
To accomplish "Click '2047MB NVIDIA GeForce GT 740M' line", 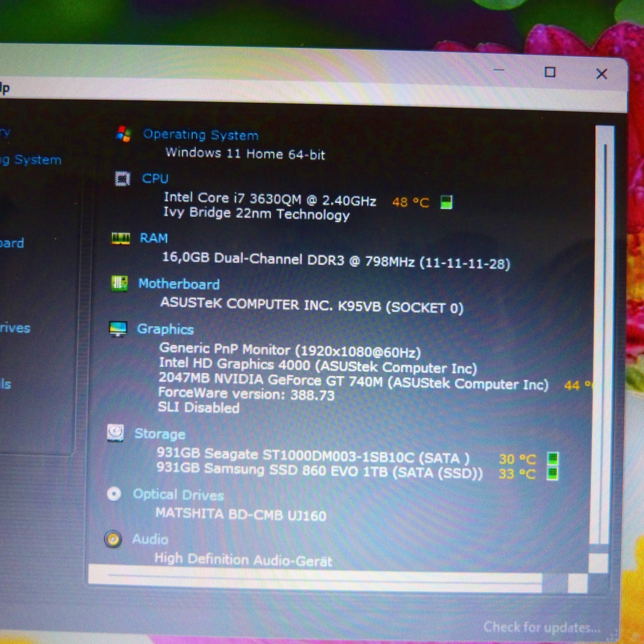I will 270,380.
